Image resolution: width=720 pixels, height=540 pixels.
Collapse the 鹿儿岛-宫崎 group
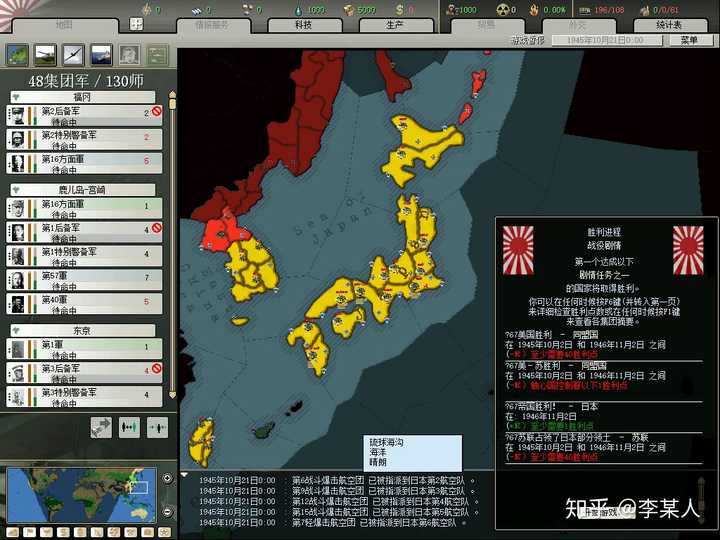(17, 190)
